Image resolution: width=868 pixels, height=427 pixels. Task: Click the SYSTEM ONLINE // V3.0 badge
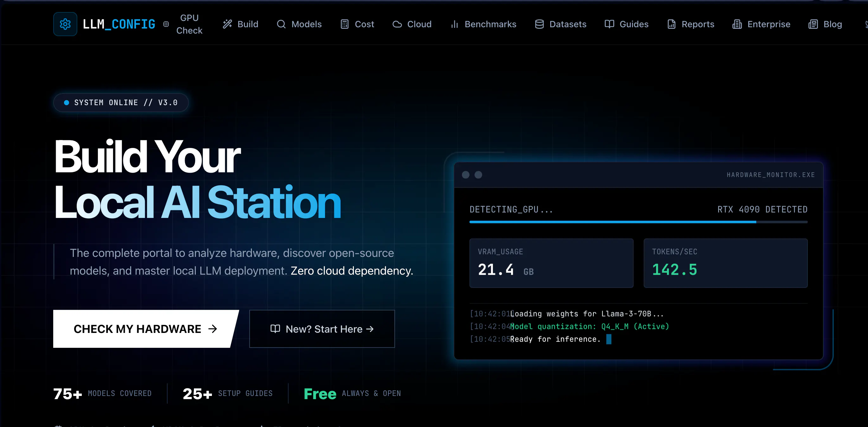pos(121,102)
